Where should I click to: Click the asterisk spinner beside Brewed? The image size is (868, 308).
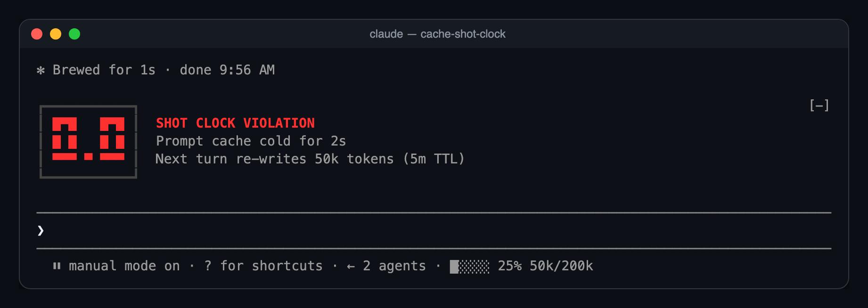click(x=41, y=70)
